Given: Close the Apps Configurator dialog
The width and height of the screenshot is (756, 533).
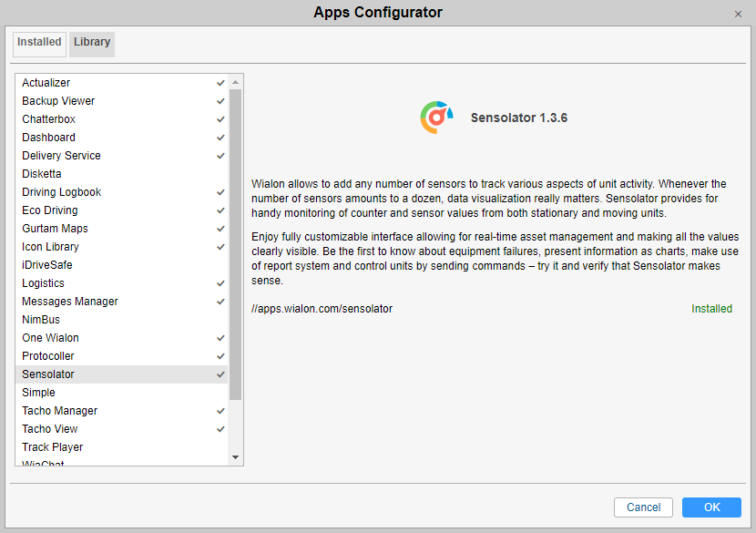Looking at the screenshot, I should (738, 14).
